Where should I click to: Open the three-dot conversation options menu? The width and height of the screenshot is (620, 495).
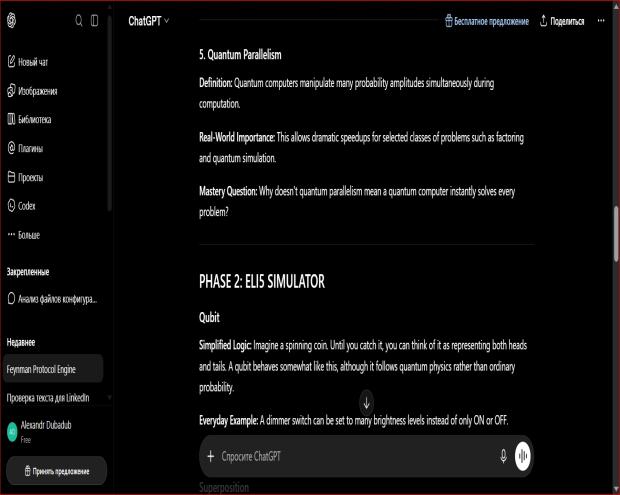601,21
